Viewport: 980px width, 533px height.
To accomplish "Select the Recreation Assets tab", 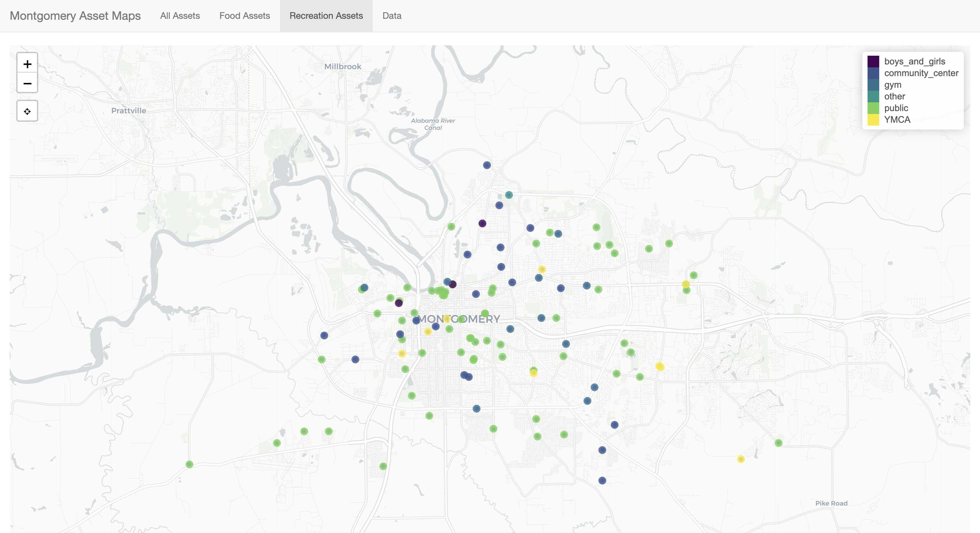I will point(326,15).
